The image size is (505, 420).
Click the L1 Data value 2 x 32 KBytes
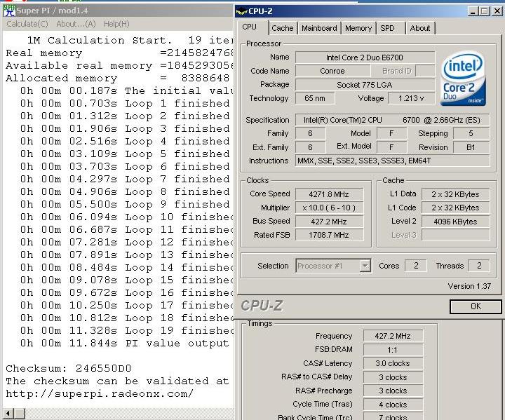pyautogui.click(x=455, y=194)
